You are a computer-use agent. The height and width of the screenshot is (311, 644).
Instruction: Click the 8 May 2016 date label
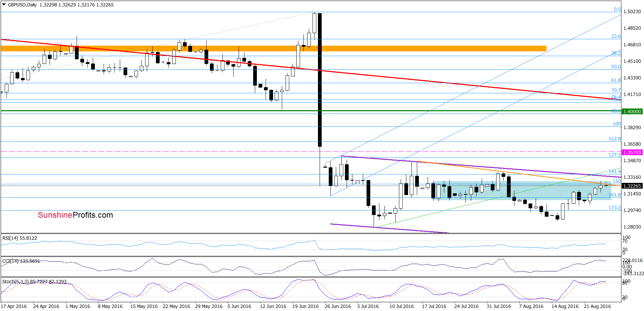tap(110, 306)
